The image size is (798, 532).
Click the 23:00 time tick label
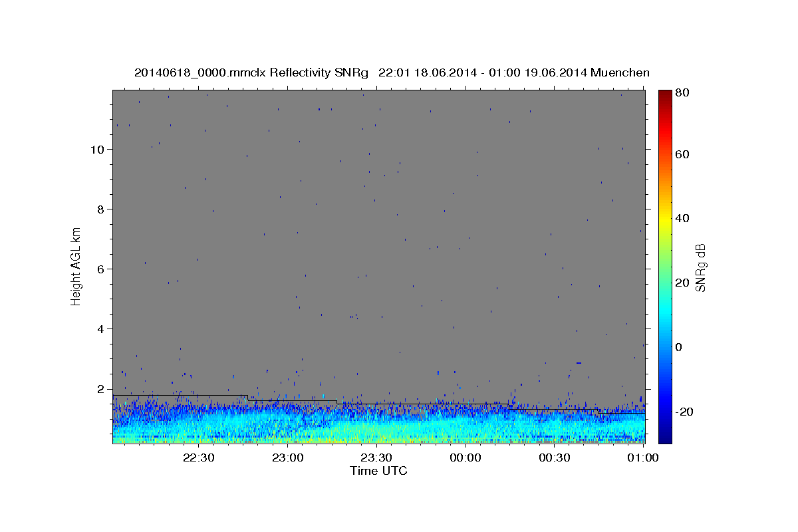(287, 458)
